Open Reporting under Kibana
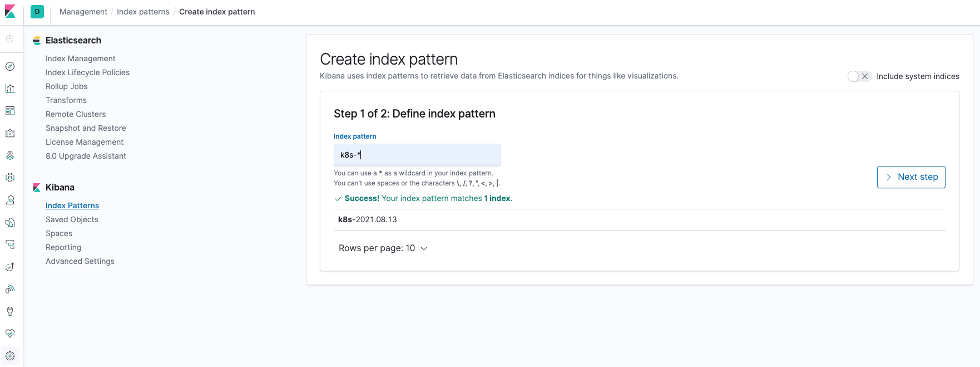980x367 pixels. (x=63, y=247)
